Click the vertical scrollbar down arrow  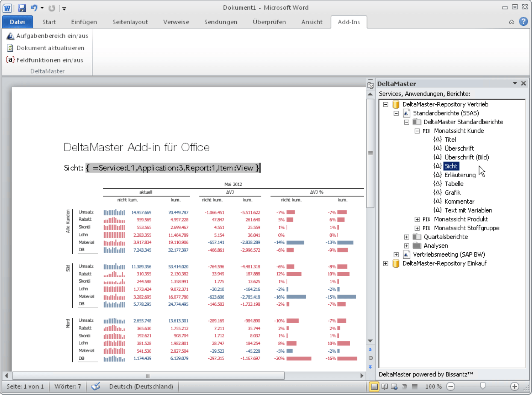point(370,341)
